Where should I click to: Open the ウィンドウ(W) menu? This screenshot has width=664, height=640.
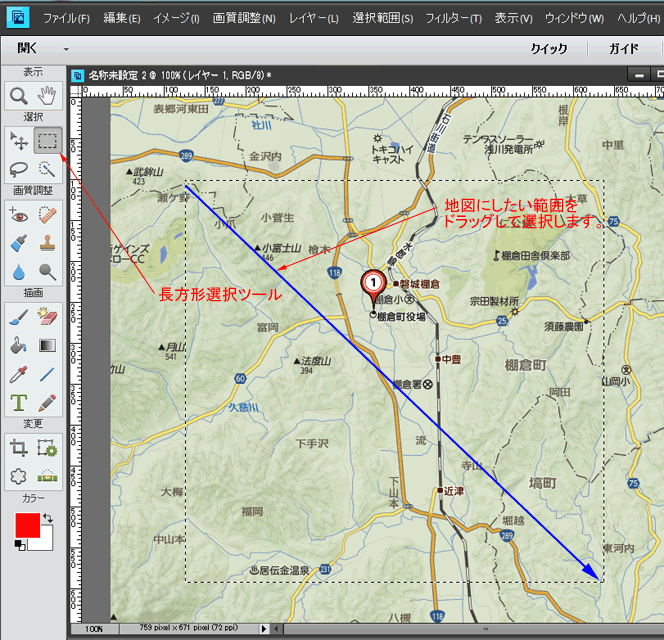(x=574, y=18)
